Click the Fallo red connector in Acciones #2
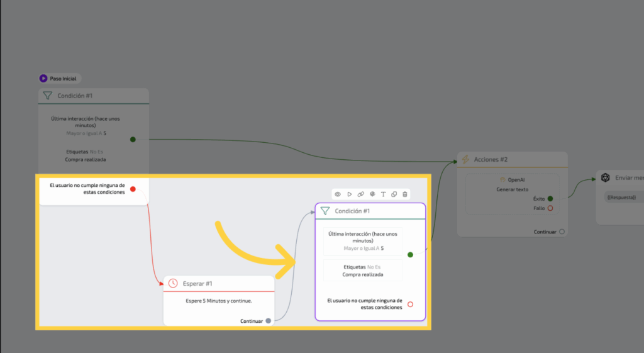This screenshot has width=644, height=353. (x=550, y=208)
